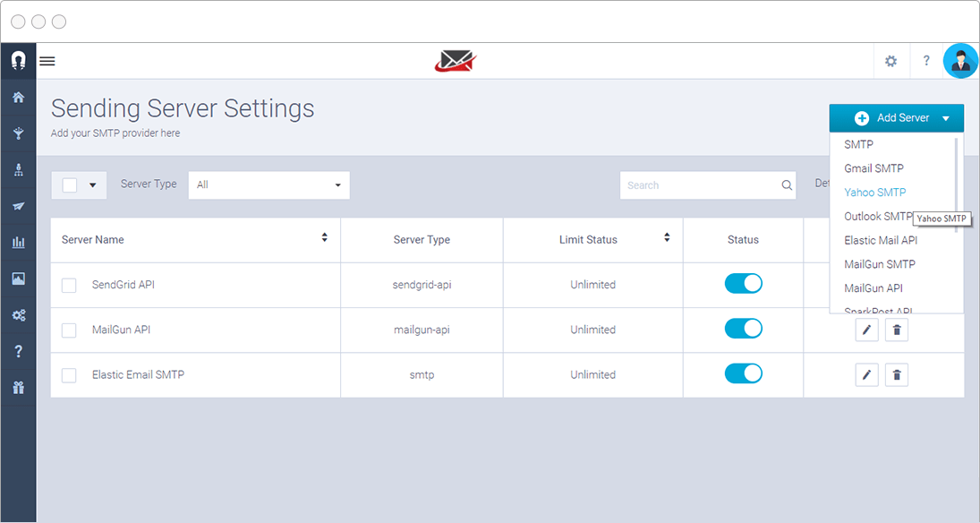Open the funnel icon in sidebar
This screenshot has width=980, height=523.
(18, 133)
